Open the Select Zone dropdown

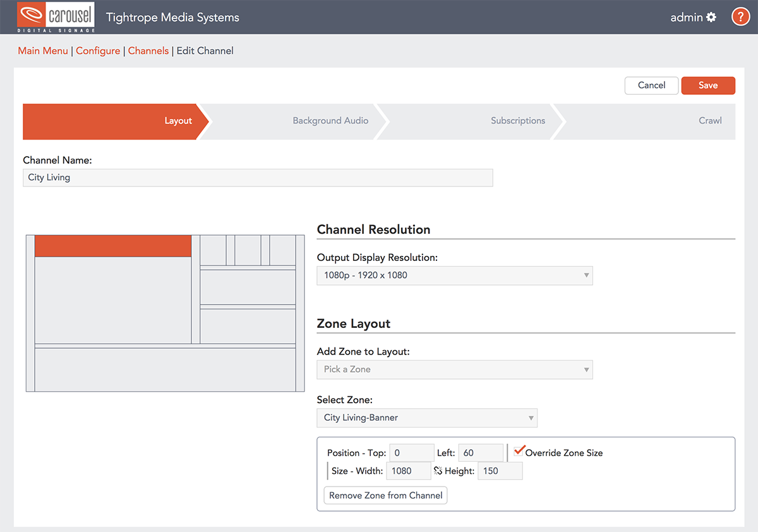click(x=426, y=418)
